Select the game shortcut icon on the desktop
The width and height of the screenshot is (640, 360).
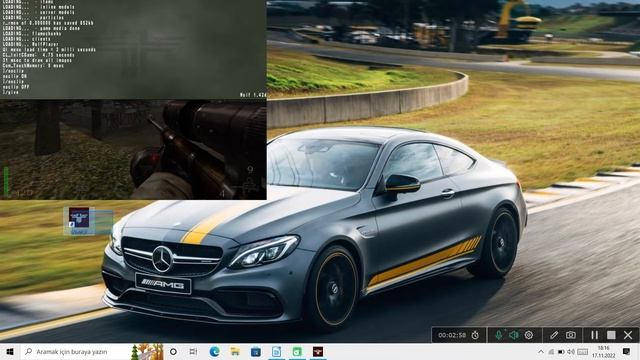79,221
